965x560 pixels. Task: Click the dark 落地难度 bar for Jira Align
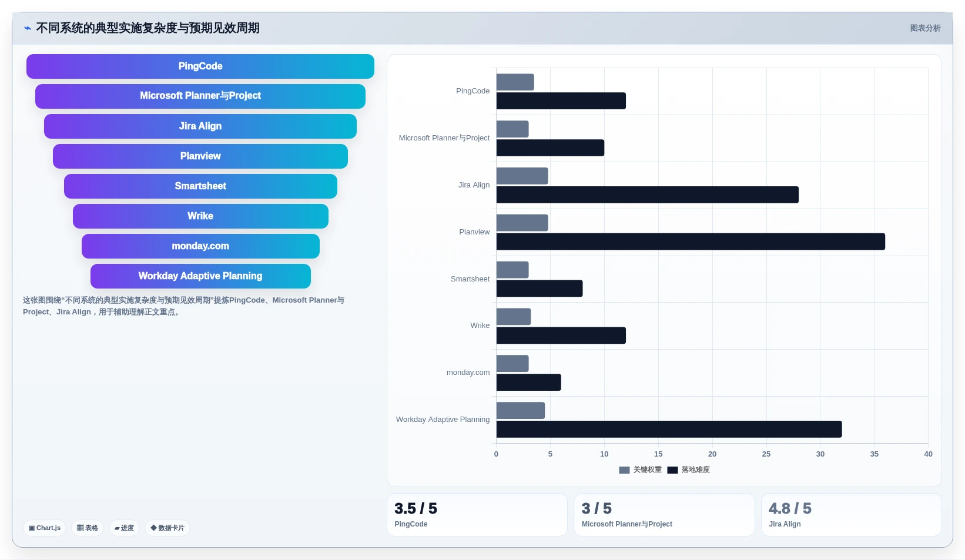coord(648,195)
